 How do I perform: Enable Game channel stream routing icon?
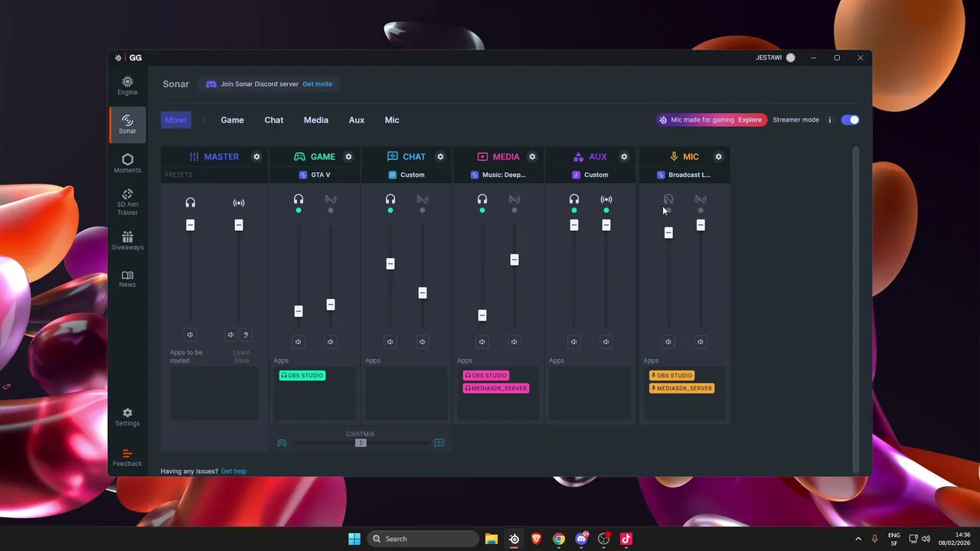click(331, 200)
